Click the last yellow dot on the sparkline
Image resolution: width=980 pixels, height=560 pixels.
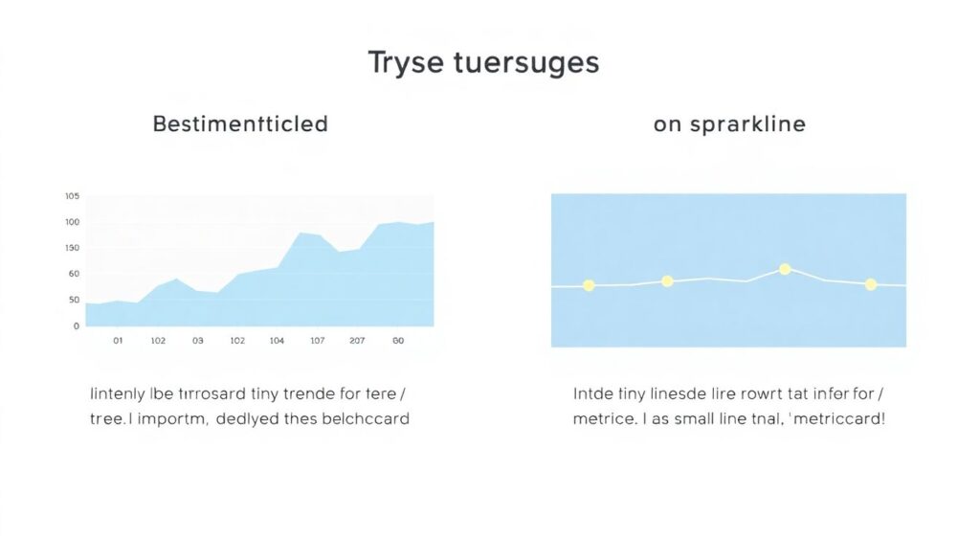coord(870,284)
